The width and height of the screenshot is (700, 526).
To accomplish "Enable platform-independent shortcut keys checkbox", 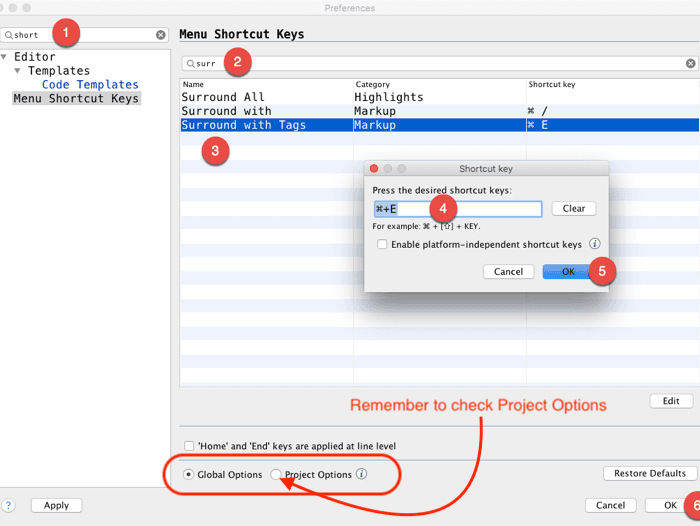I will 382,244.
